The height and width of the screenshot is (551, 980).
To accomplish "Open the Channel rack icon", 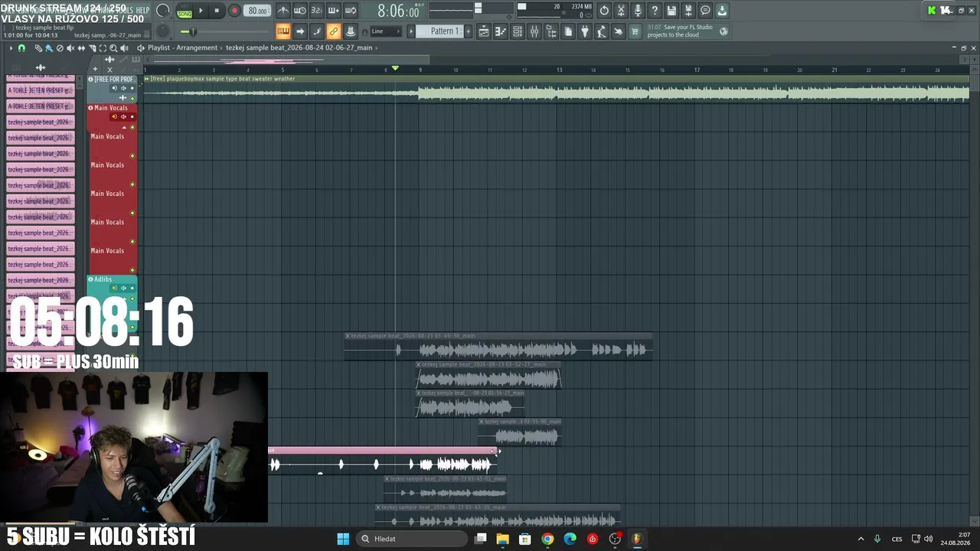I will click(x=518, y=31).
